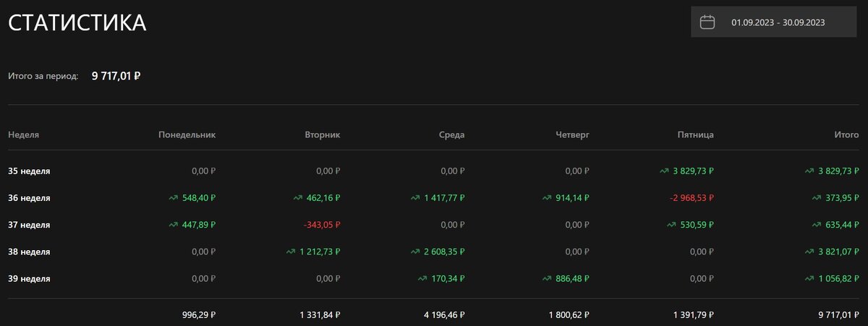Select the 38 неделя row label

pyautogui.click(x=29, y=252)
